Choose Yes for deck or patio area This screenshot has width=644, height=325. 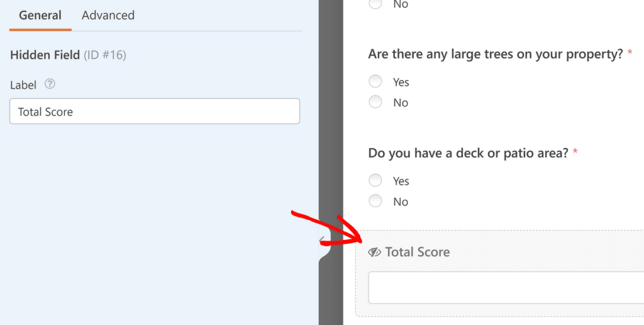click(x=375, y=180)
